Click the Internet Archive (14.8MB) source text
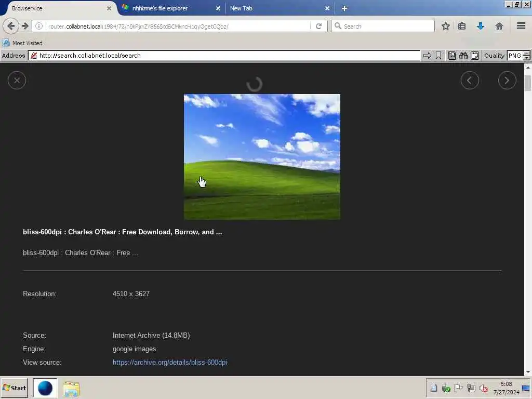The width and height of the screenshot is (532, 399). pyautogui.click(x=151, y=335)
